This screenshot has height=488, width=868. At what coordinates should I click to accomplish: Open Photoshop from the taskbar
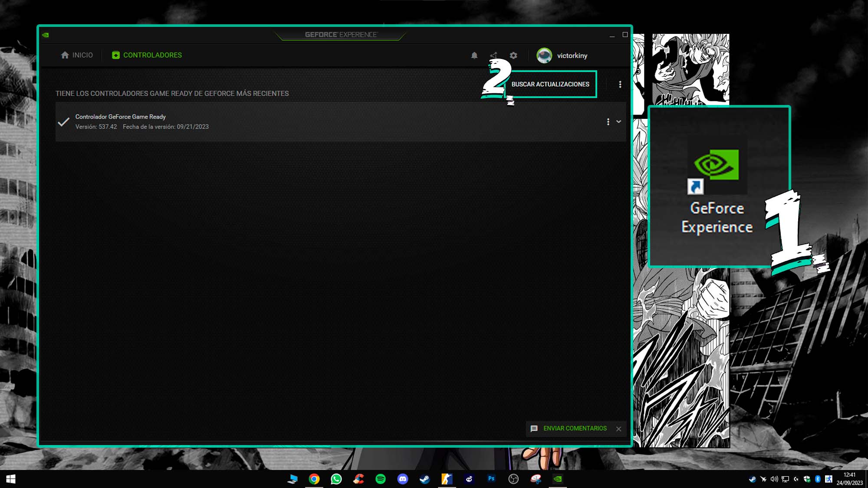click(x=491, y=479)
